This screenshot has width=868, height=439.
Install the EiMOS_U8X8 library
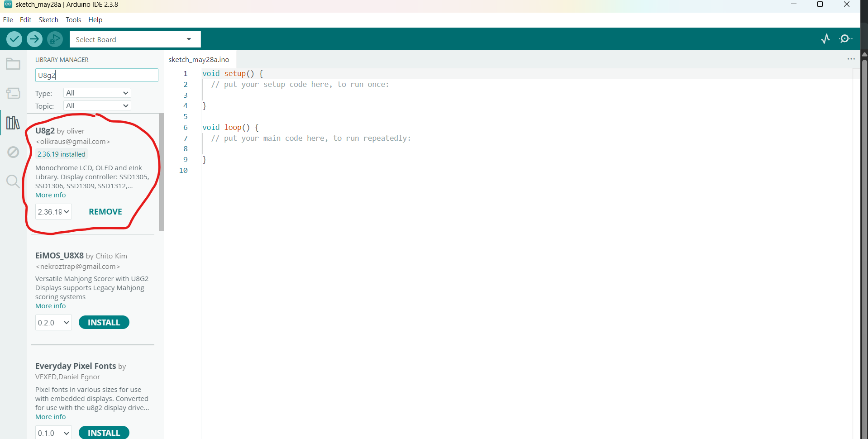104,323
